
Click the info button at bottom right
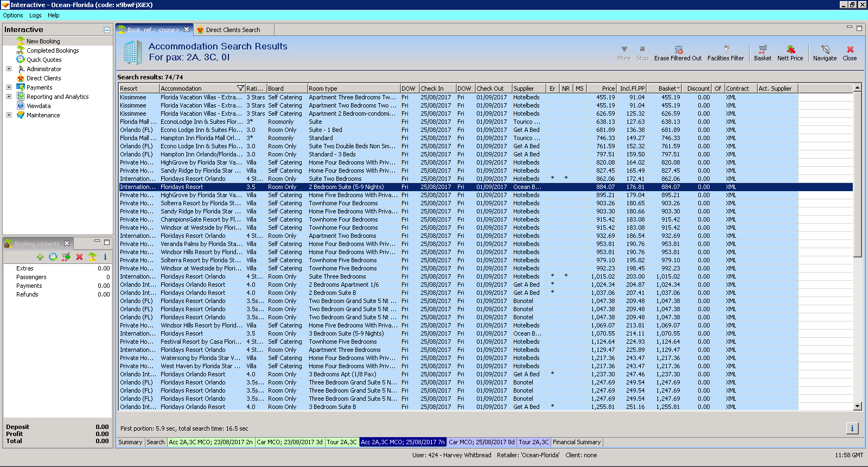pyautogui.click(x=852, y=428)
